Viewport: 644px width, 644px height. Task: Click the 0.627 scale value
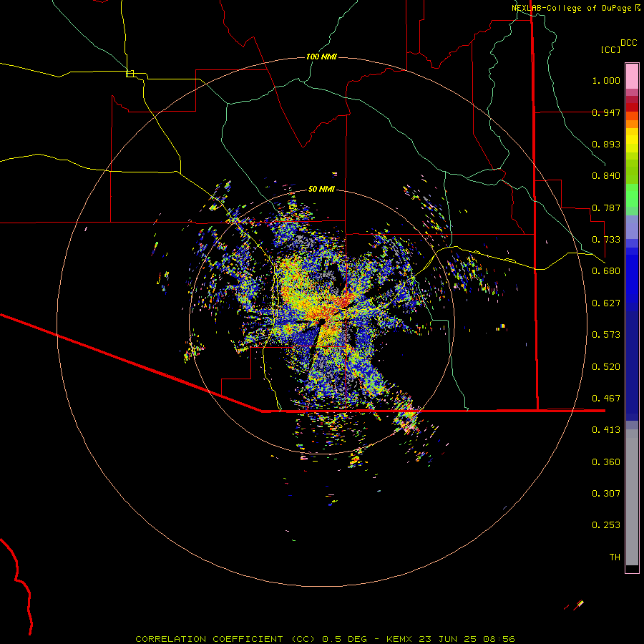[606, 303]
